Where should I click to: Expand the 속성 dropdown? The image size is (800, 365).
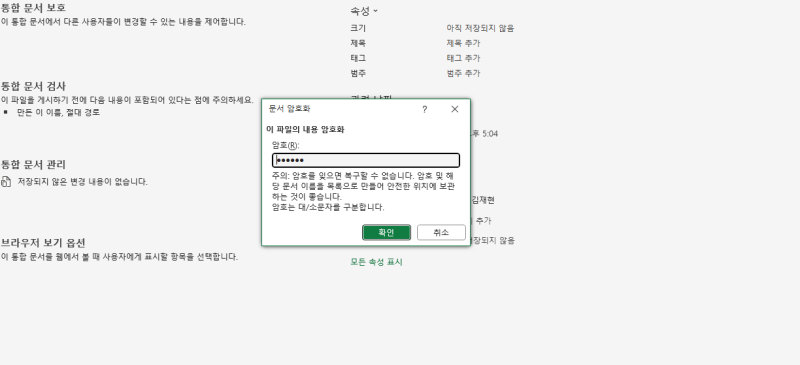coord(364,11)
